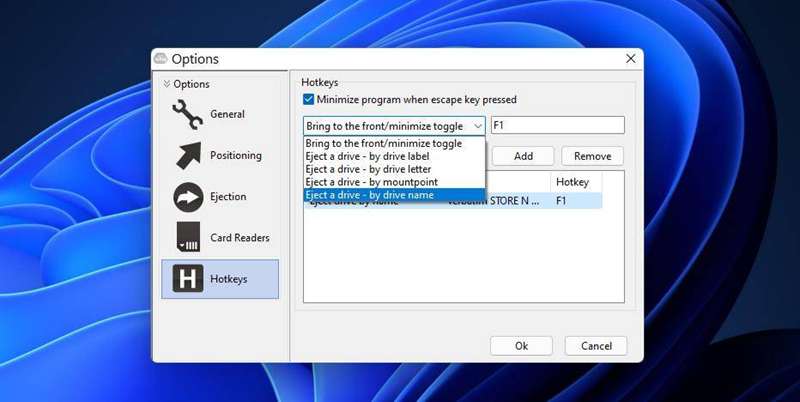The image size is (800, 402).
Task: Choose Eject a drive - by drive name
Action: (394, 195)
